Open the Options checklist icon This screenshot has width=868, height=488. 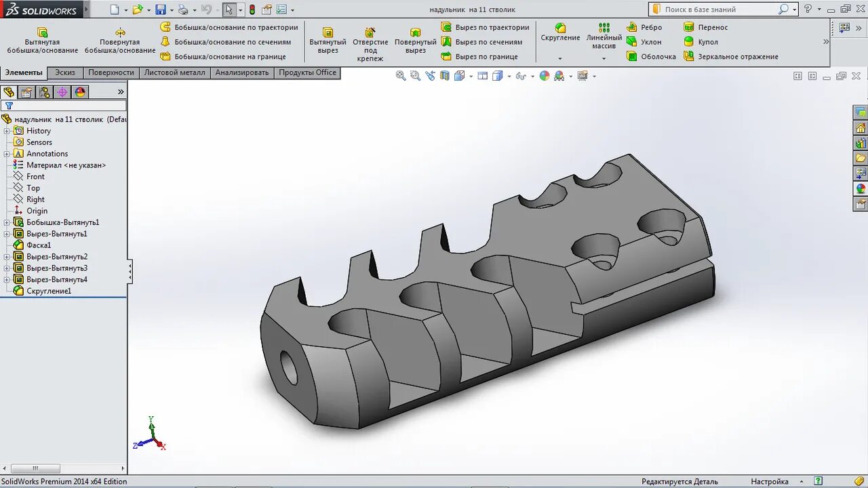281,9
